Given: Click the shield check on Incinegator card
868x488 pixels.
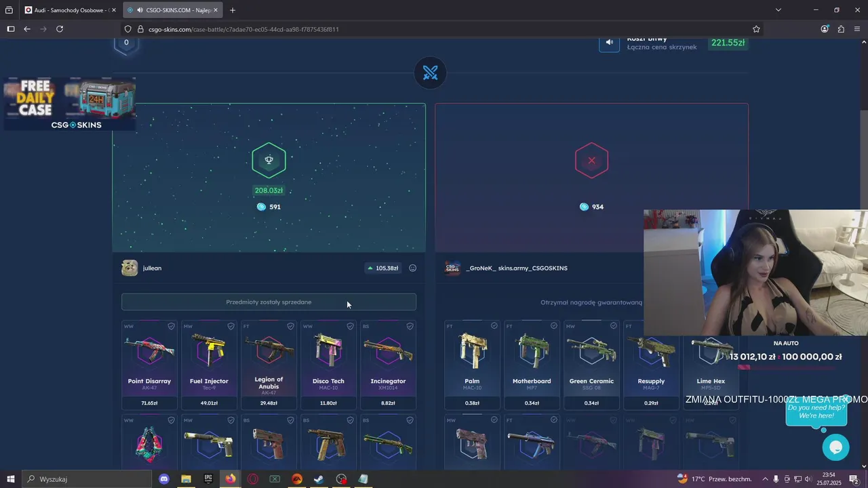Looking at the screenshot, I should click(410, 326).
